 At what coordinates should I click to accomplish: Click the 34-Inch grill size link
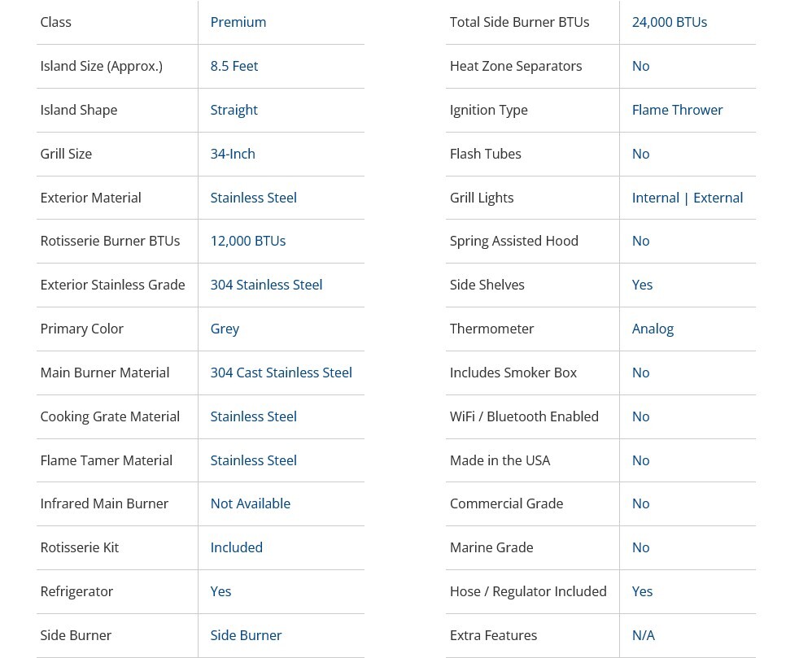(233, 154)
